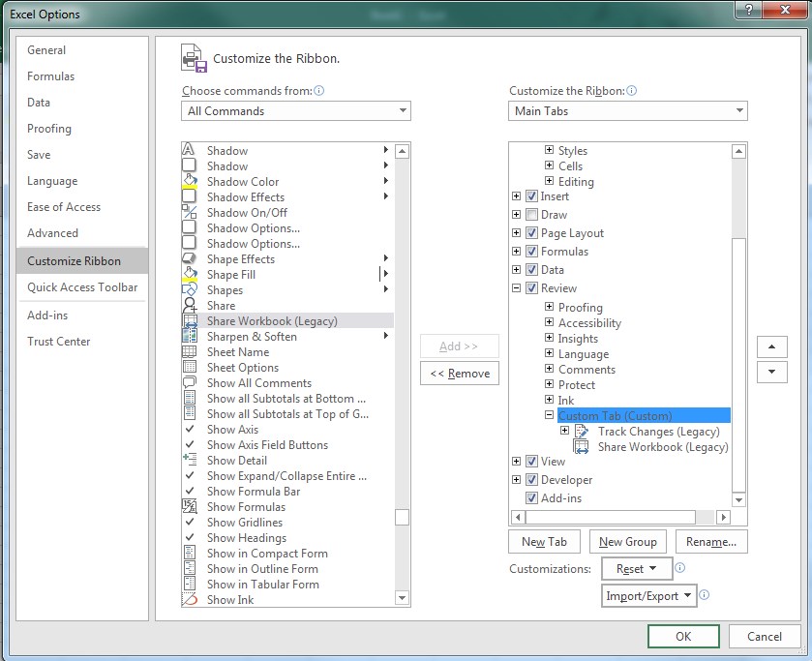Enable the Draw tab checkbox
Image resolution: width=812 pixels, height=661 pixels.
coord(531,215)
